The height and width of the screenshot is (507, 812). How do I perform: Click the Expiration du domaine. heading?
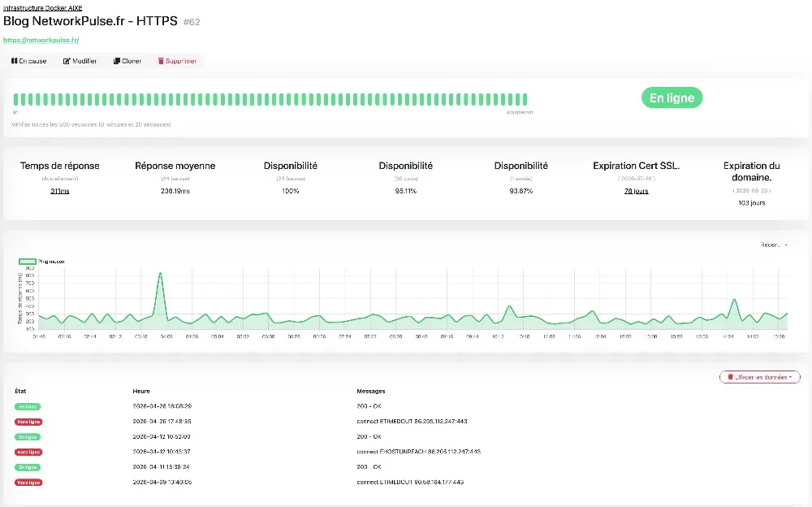(x=751, y=171)
